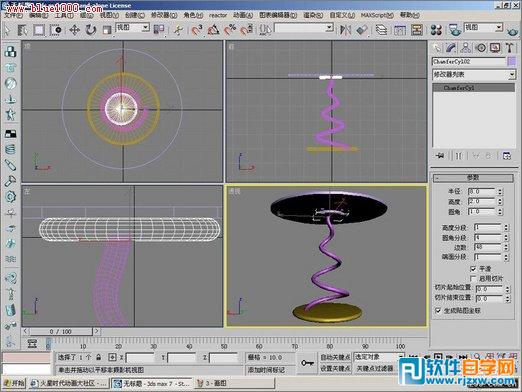The height and width of the screenshot is (392, 522).
Task: Toggle the 平滑 smooth checkbox
Action: tap(473, 268)
